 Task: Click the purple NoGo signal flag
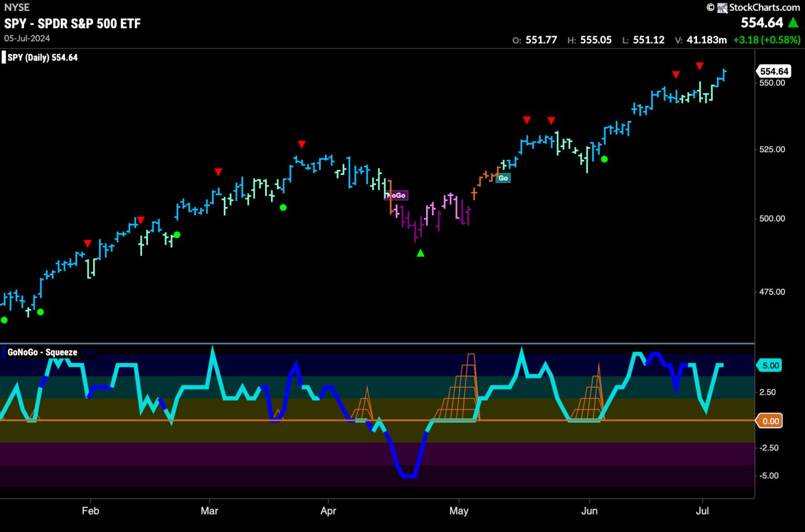[396, 195]
